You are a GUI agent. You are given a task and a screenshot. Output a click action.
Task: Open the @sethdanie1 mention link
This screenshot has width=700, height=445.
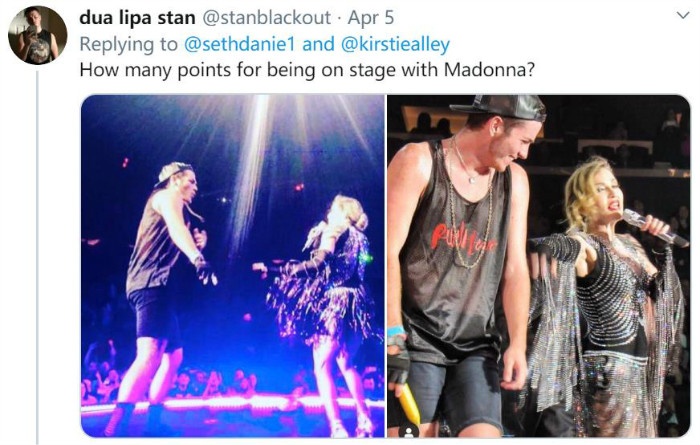click(x=240, y=44)
